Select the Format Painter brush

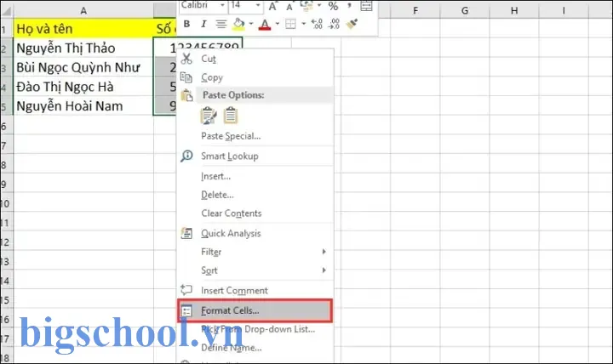352,24
